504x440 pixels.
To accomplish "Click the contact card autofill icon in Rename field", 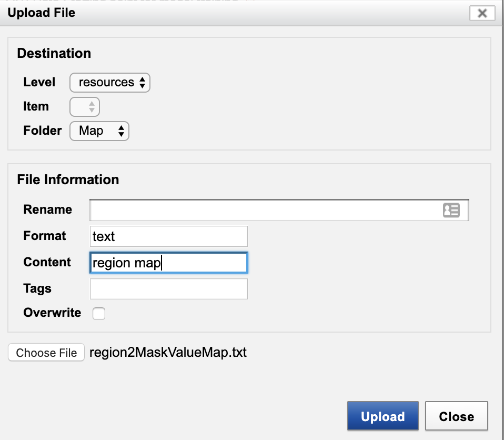I will [x=451, y=211].
